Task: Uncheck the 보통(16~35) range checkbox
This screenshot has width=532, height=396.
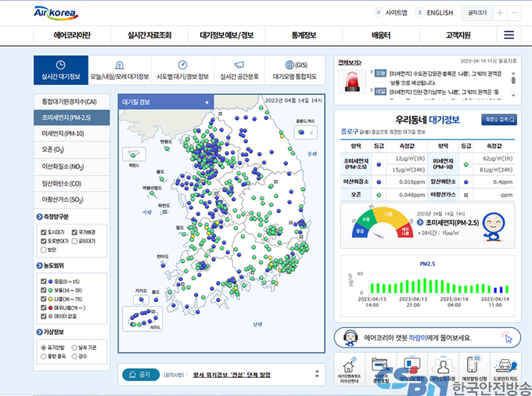Action: 44,290
